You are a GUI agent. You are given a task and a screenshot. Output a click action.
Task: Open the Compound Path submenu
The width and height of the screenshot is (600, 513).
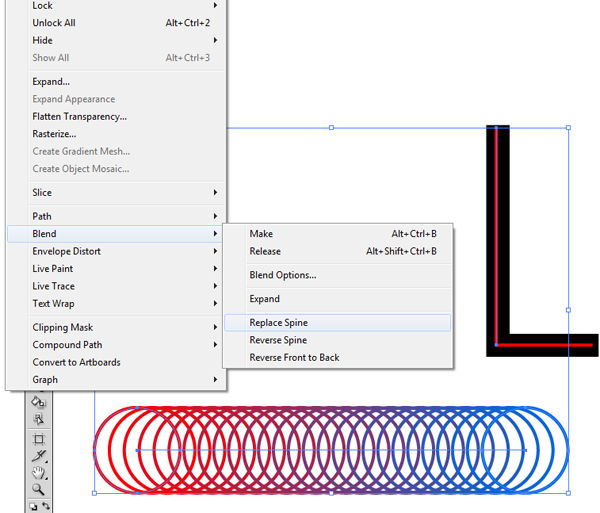(117, 345)
